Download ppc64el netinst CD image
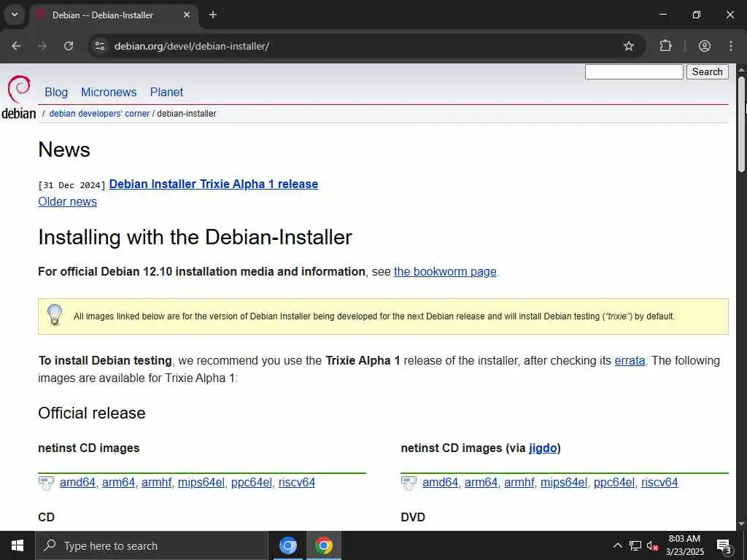 pos(252,483)
